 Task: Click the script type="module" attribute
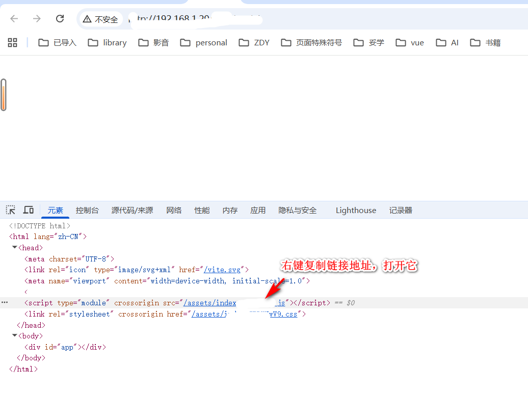click(84, 303)
